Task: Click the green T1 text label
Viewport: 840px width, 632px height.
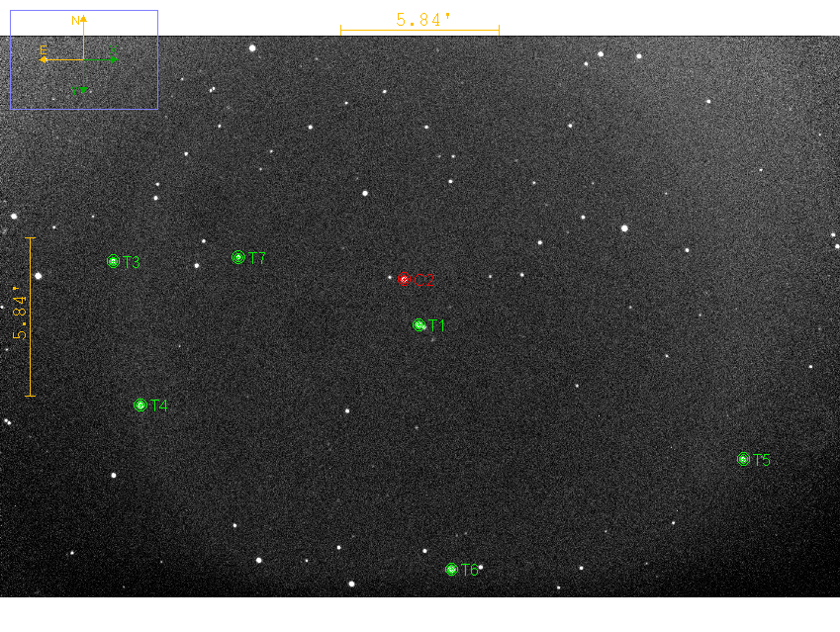Action: point(437,325)
